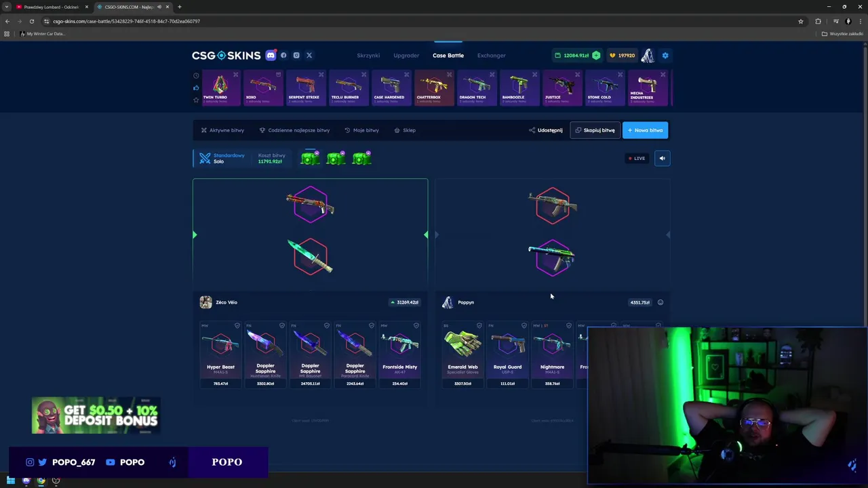Open the Twin Turbo drop card
The height and width of the screenshot is (488, 868).
[220, 88]
